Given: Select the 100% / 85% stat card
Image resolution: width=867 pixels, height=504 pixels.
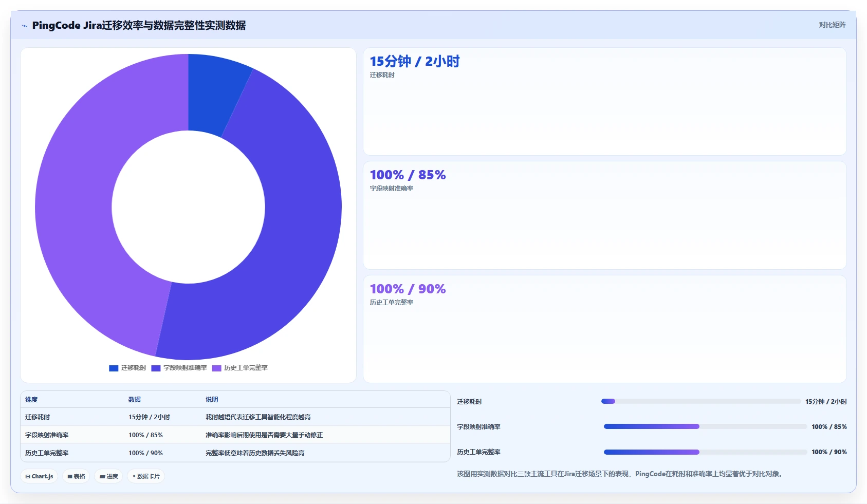Looking at the screenshot, I should pyautogui.click(x=604, y=215).
